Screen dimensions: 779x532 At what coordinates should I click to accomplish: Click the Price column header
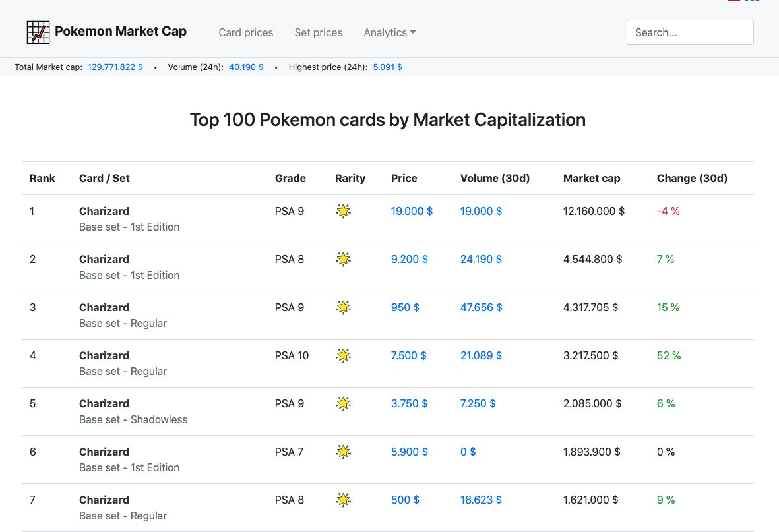point(404,179)
